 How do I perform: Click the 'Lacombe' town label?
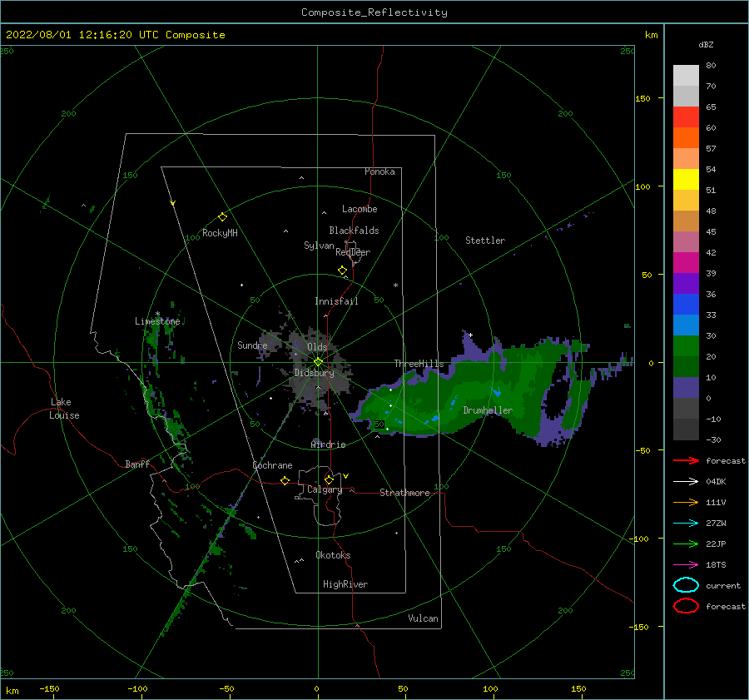point(360,209)
